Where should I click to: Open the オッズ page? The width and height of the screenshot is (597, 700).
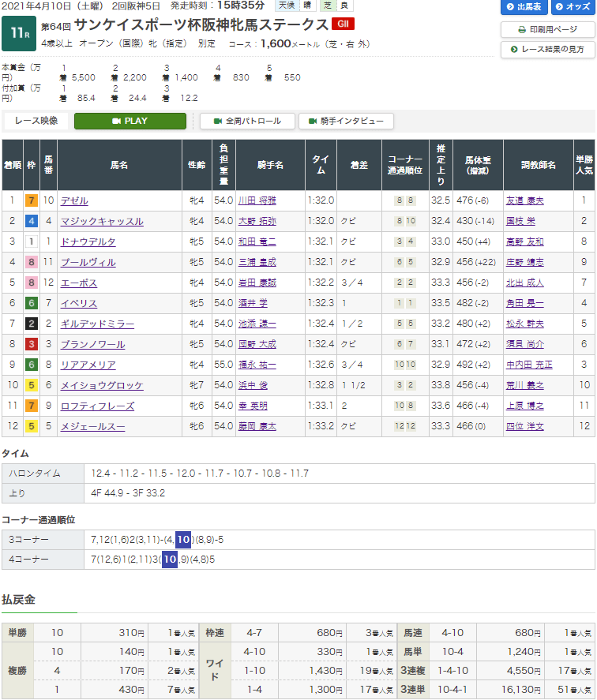(573, 7)
